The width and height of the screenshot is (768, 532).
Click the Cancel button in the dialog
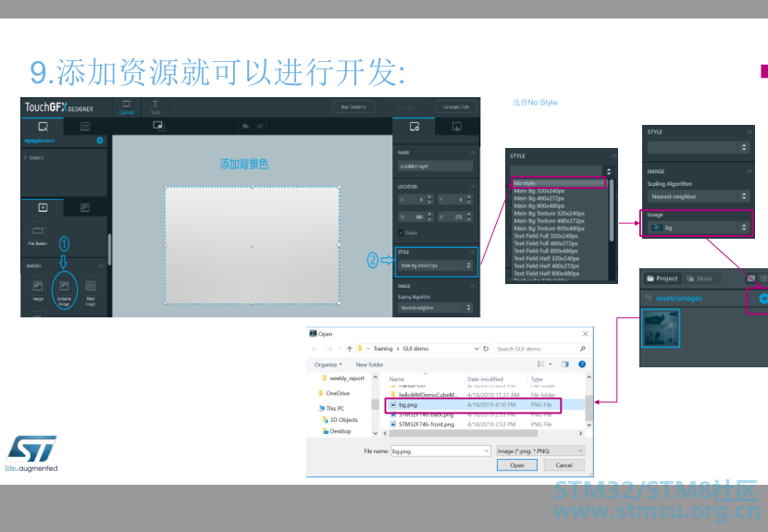564,464
